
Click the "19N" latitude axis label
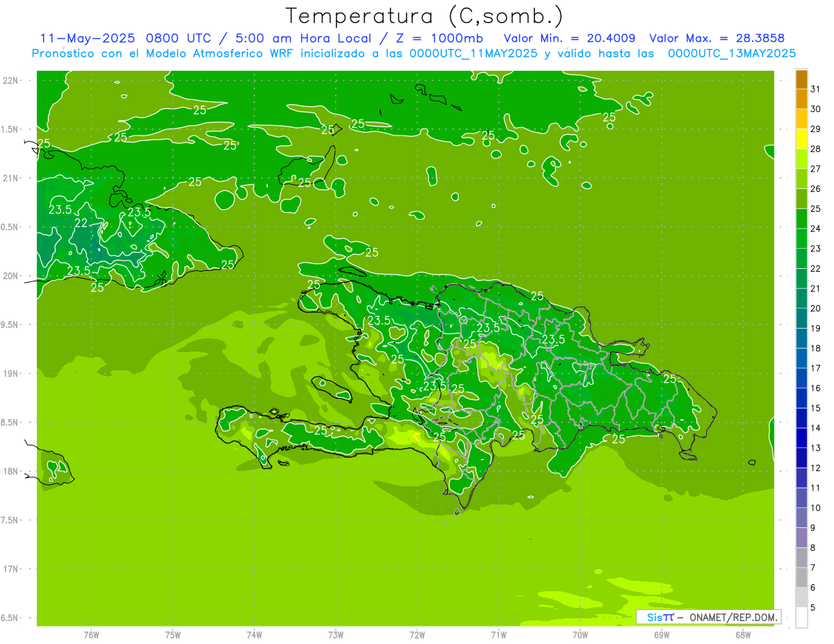coord(11,374)
